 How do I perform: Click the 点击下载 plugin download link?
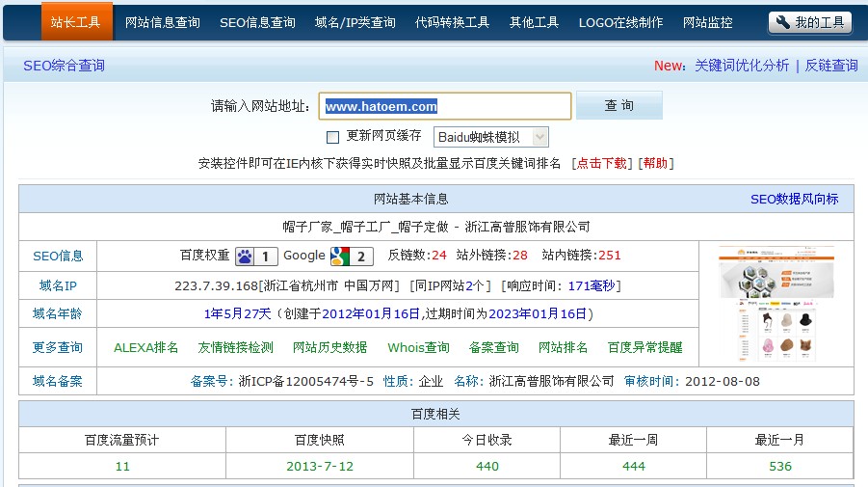click(601, 163)
